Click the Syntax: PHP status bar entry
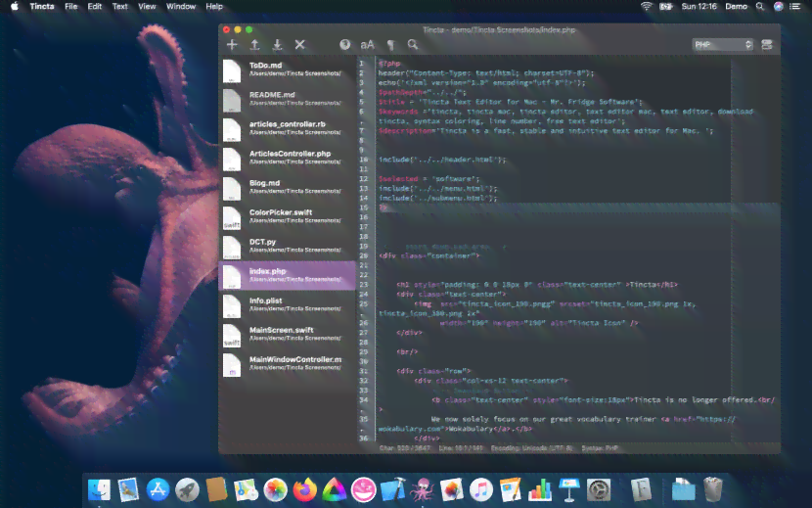Viewport: 812px width, 508px height. click(601, 448)
